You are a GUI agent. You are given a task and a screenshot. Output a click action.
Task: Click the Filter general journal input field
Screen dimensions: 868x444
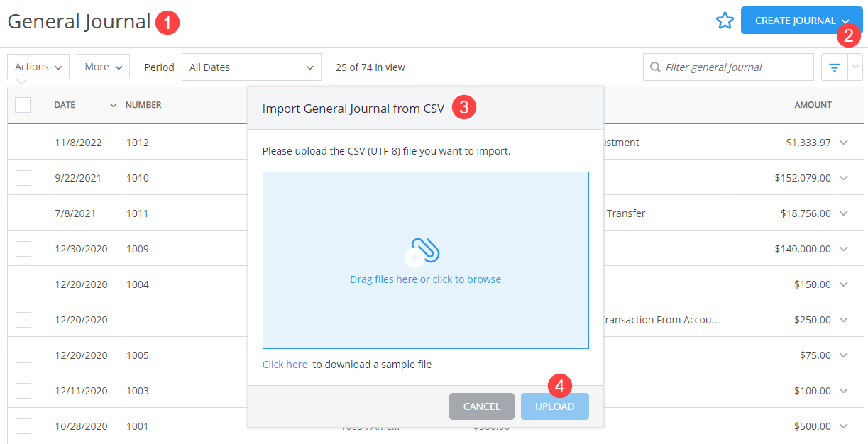[x=728, y=67]
